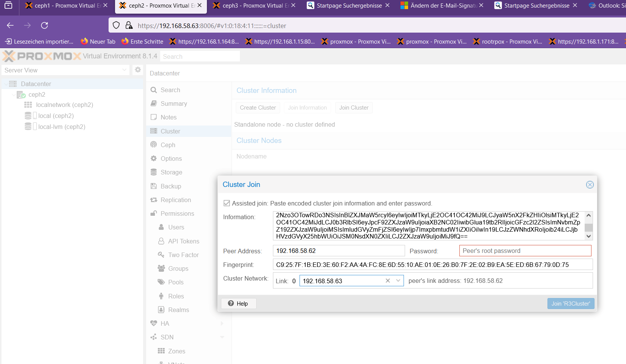This screenshot has height=364, width=626.
Task: Click the gear icon beside Server View
Action: (138, 70)
